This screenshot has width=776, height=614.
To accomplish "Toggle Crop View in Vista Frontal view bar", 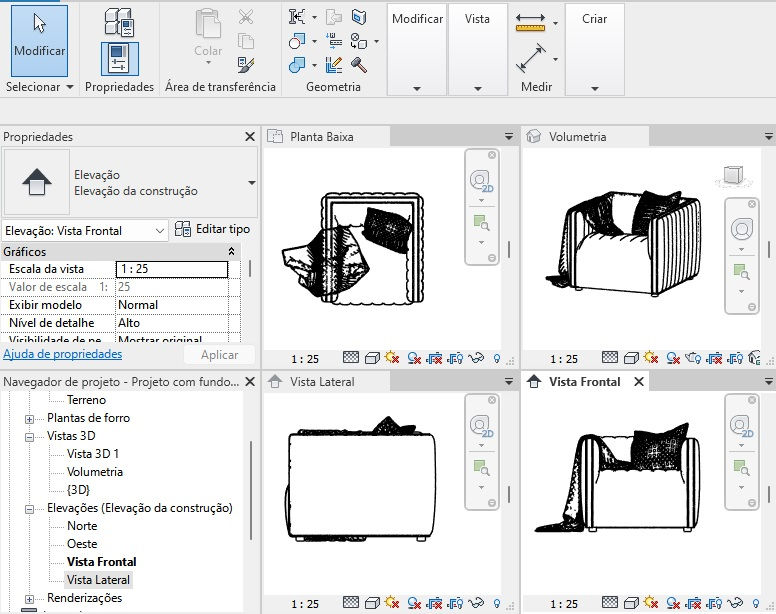I will [x=693, y=603].
